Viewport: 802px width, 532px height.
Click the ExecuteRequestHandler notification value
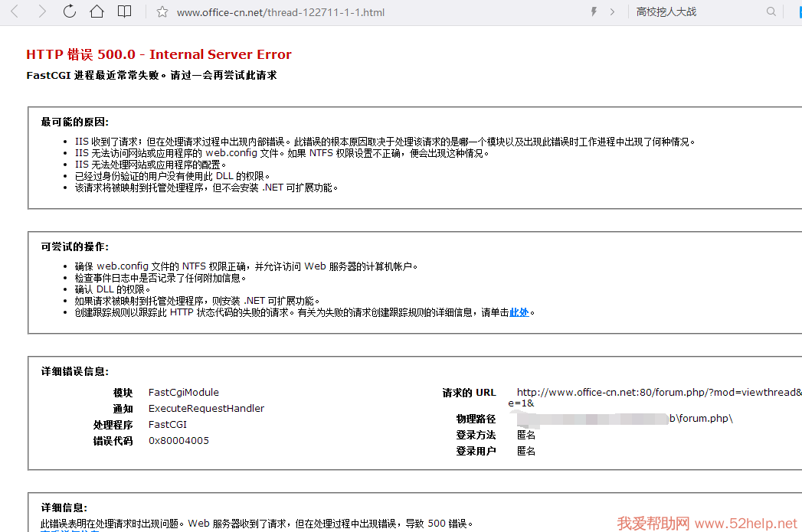[206, 408]
